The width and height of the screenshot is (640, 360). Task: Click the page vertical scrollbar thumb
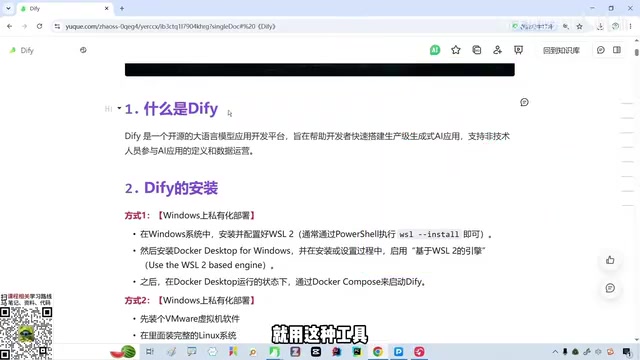(x=637, y=52)
